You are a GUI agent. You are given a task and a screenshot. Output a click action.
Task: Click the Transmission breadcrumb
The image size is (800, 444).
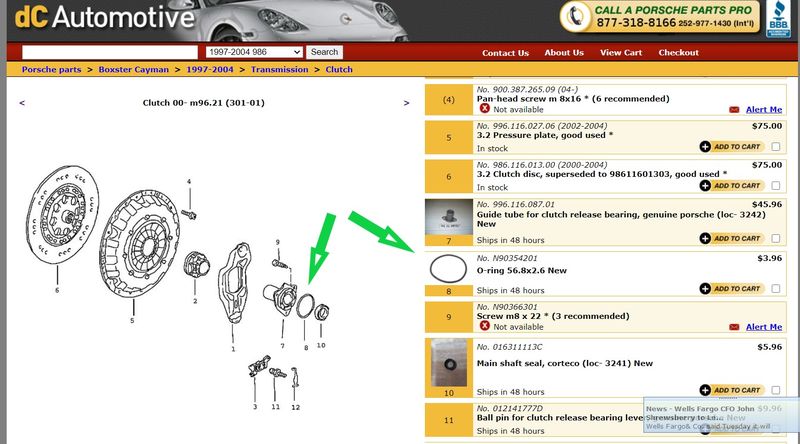pyautogui.click(x=279, y=69)
